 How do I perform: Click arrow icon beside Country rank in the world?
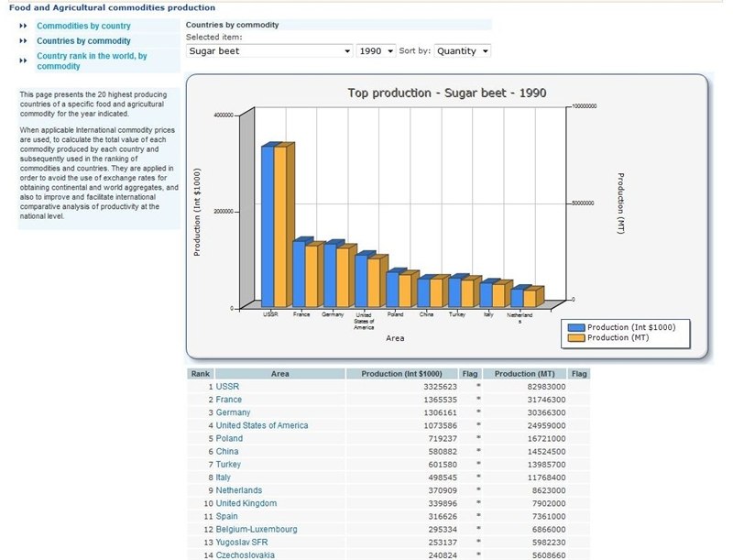click(x=24, y=60)
